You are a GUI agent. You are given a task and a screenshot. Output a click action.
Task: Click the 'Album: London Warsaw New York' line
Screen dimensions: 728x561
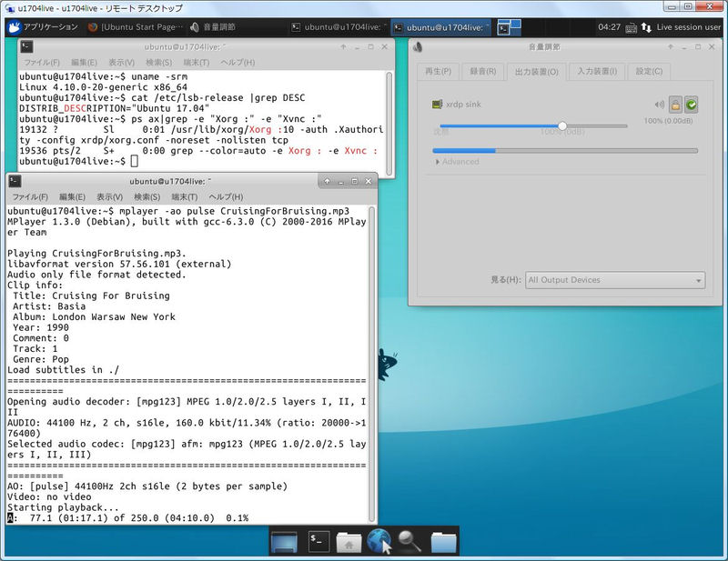95,317
